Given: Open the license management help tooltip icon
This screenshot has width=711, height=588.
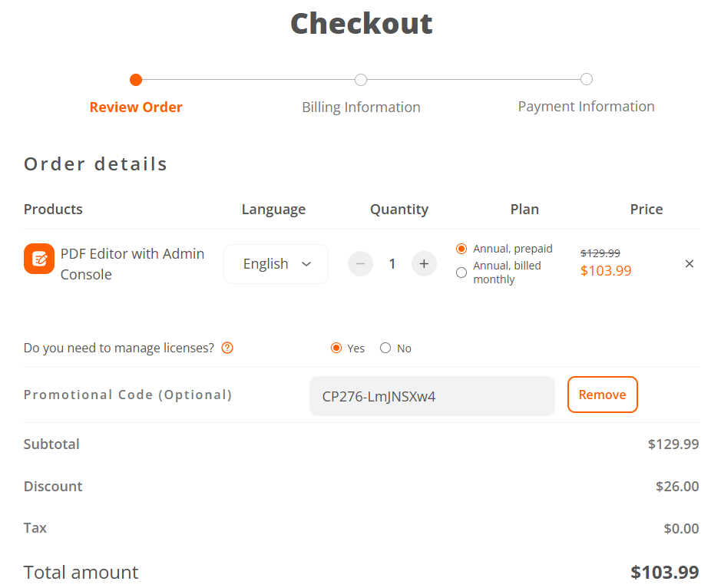Looking at the screenshot, I should click(x=227, y=348).
